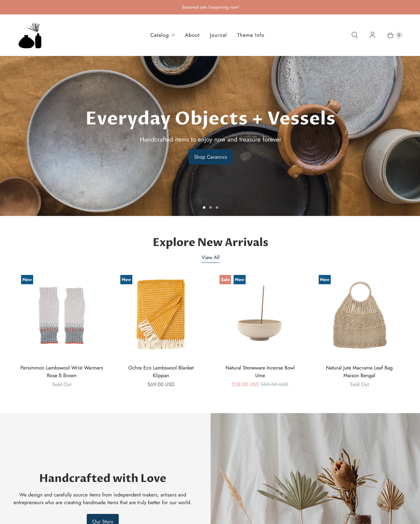Click the account user icon
Image resolution: width=420 pixels, height=524 pixels.
[x=372, y=35]
